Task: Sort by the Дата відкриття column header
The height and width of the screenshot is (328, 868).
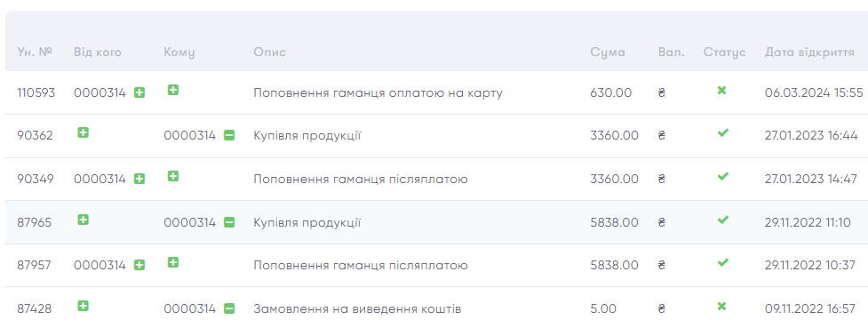Action: click(809, 52)
